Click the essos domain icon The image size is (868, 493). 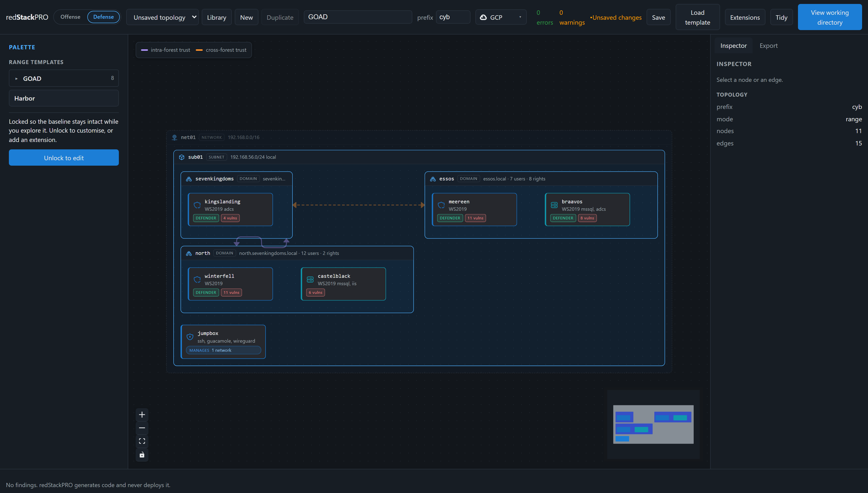[x=433, y=179]
